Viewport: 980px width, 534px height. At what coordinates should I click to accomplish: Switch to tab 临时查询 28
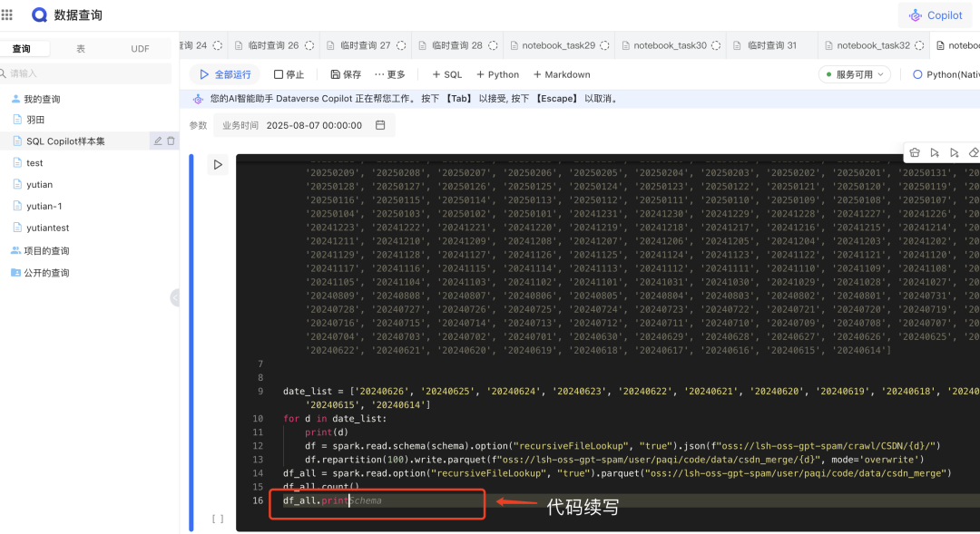pos(457,45)
